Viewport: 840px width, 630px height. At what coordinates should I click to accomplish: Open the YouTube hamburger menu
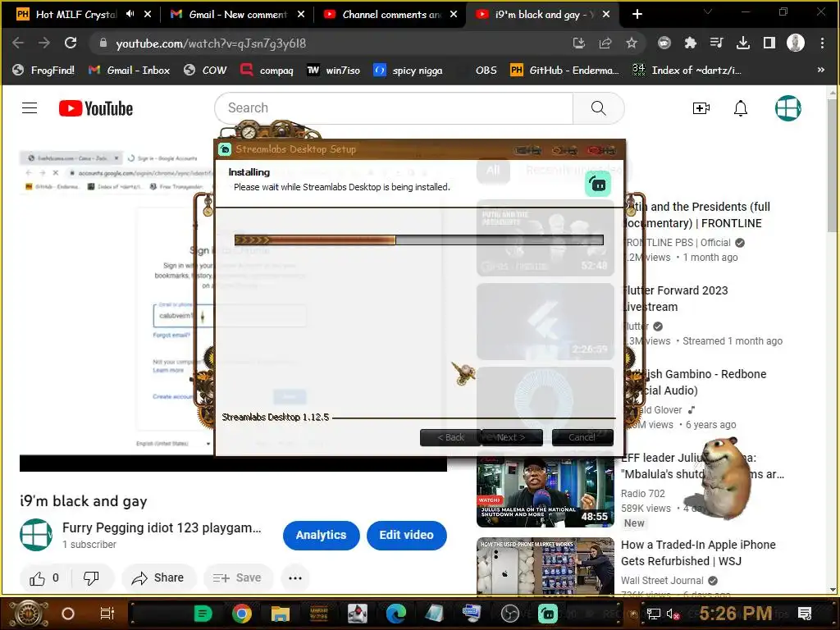(30, 108)
